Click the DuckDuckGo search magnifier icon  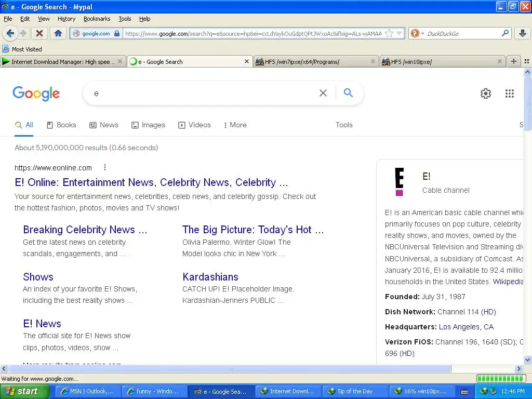click(x=505, y=33)
